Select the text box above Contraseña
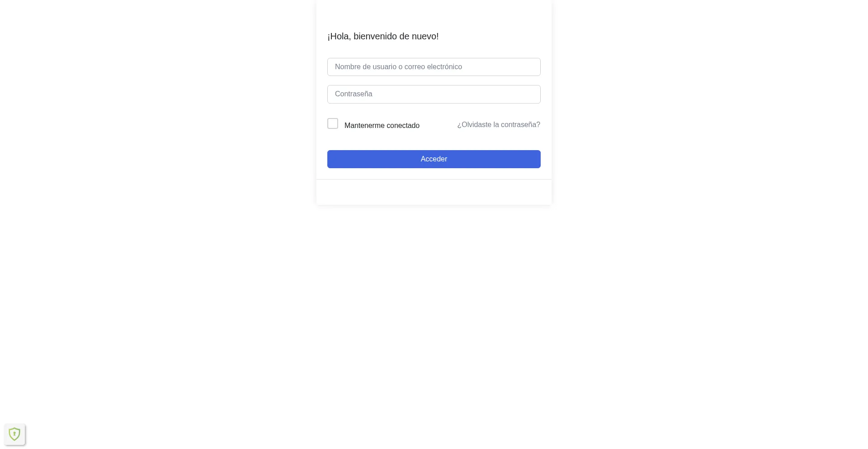The height and width of the screenshot is (449, 868). pyautogui.click(x=434, y=67)
